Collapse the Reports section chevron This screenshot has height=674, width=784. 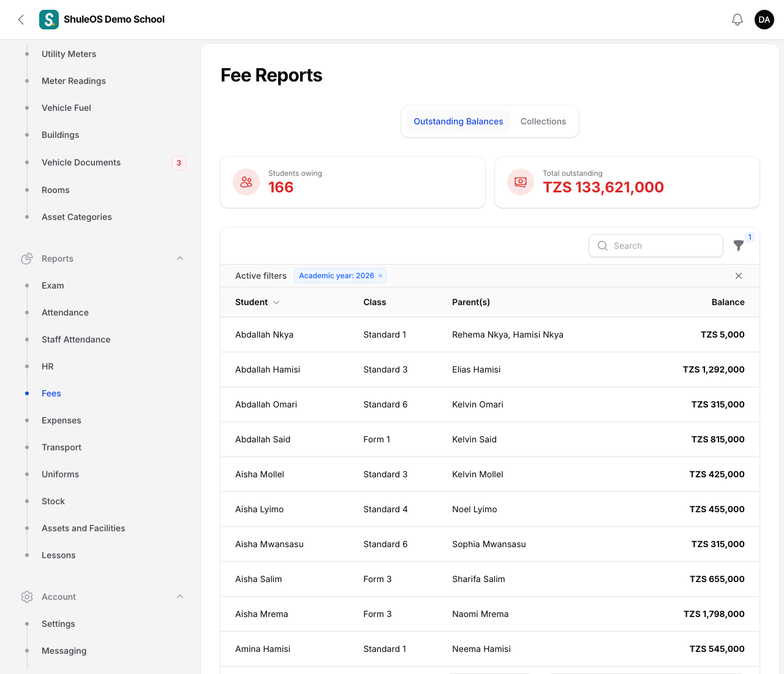coord(180,259)
